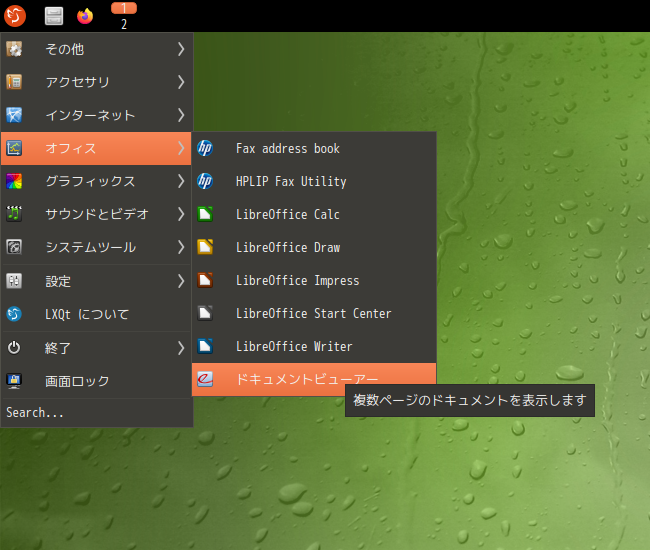The height and width of the screenshot is (550, 650).
Task: Expand その他 submenu arrow
Action: tap(181, 49)
